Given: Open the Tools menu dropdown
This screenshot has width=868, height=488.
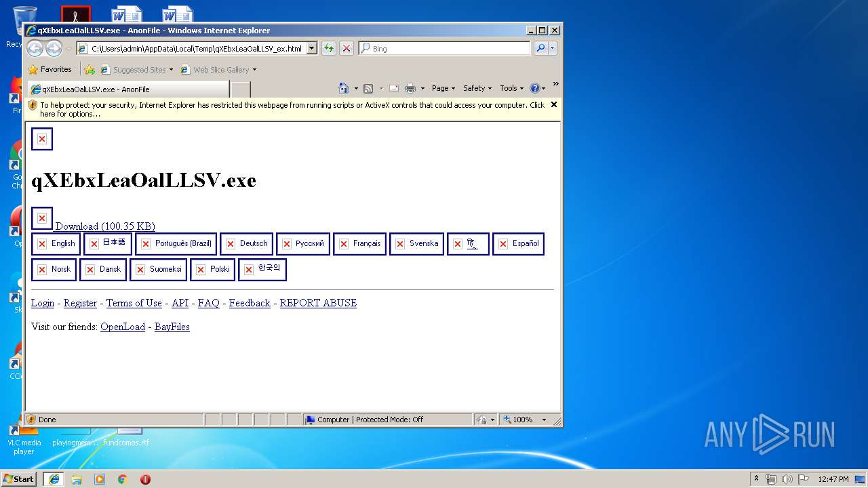Looking at the screenshot, I should 512,88.
